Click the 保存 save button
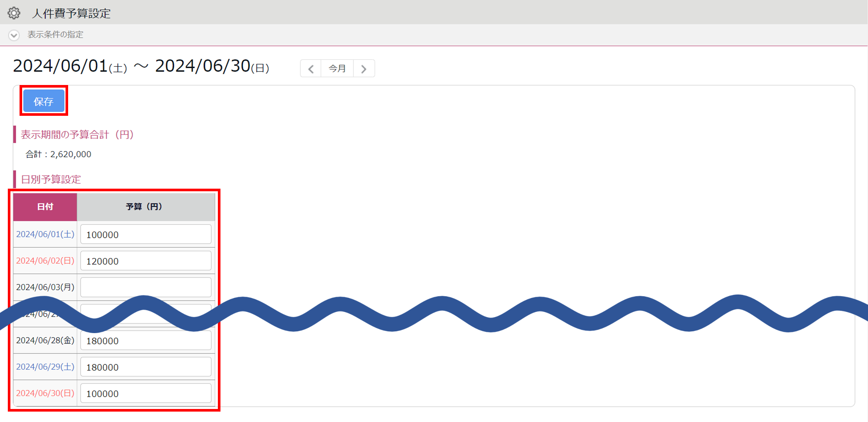868x422 pixels. [43, 101]
